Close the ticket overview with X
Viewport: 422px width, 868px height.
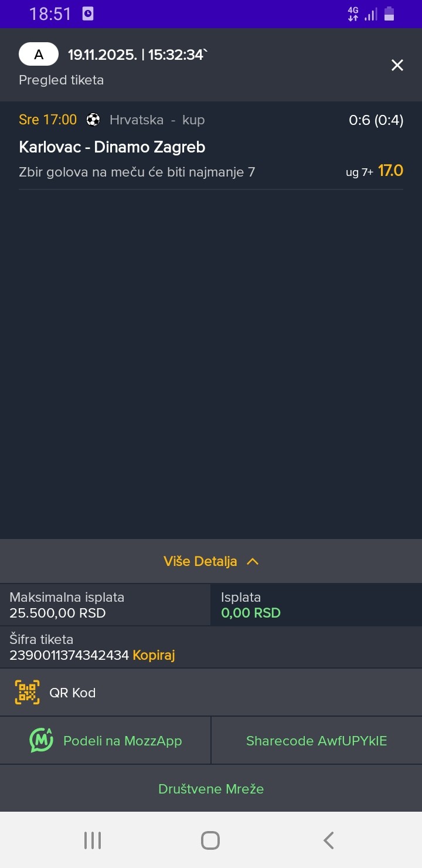pyautogui.click(x=397, y=65)
